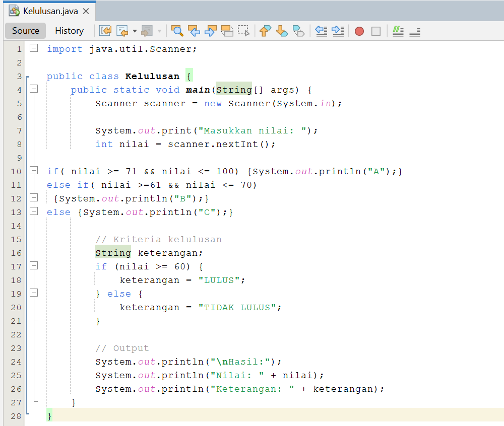
Task: Stop macro recording with the square icon
Action: pos(376,31)
